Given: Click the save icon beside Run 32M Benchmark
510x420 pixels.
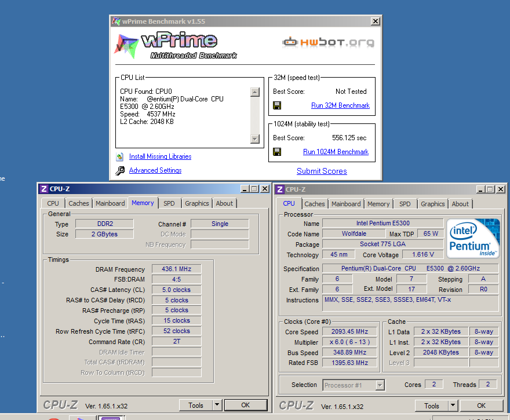Looking at the screenshot, I should [277, 105].
